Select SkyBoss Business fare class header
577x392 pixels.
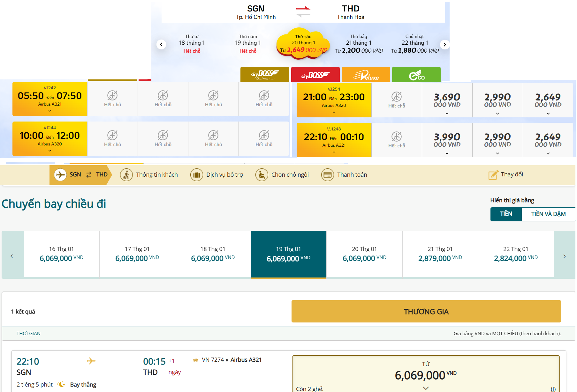[265, 74]
